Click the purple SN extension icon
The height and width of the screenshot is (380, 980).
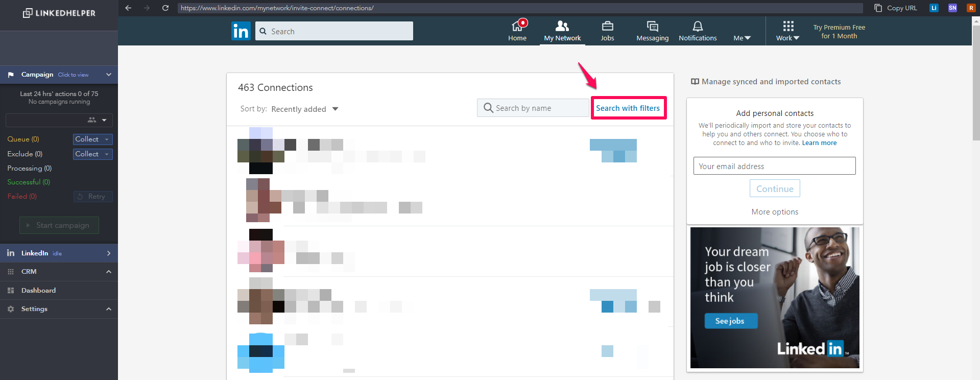[x=952, y=8]
